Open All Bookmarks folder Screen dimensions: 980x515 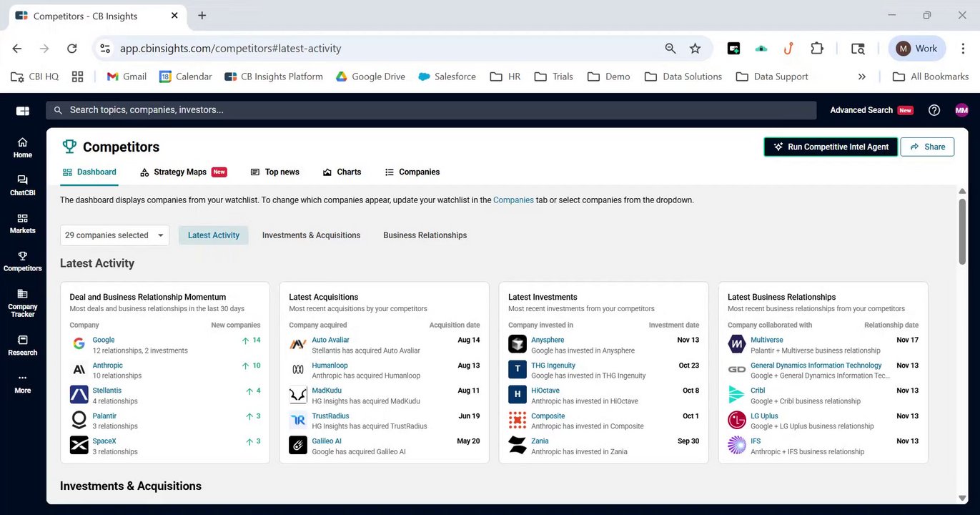931,77
